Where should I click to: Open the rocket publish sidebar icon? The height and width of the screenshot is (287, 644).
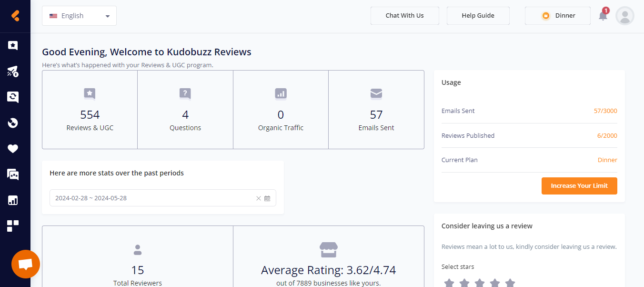[x=13, y=72]
